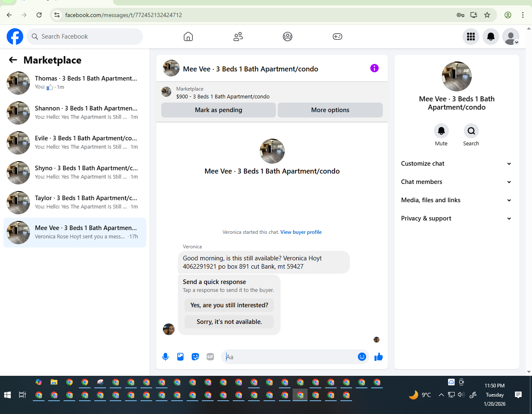Choose a sticker from the sticker icon
Screen dimensions: 532x414
coord(195,357)
